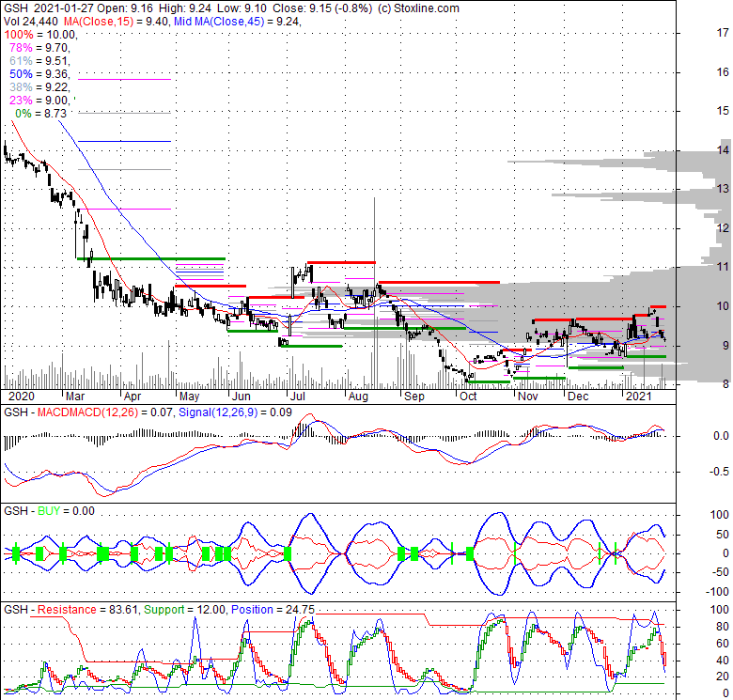
Task: Click the red resistance line from August to October
Action: click(x=439, y=282)
